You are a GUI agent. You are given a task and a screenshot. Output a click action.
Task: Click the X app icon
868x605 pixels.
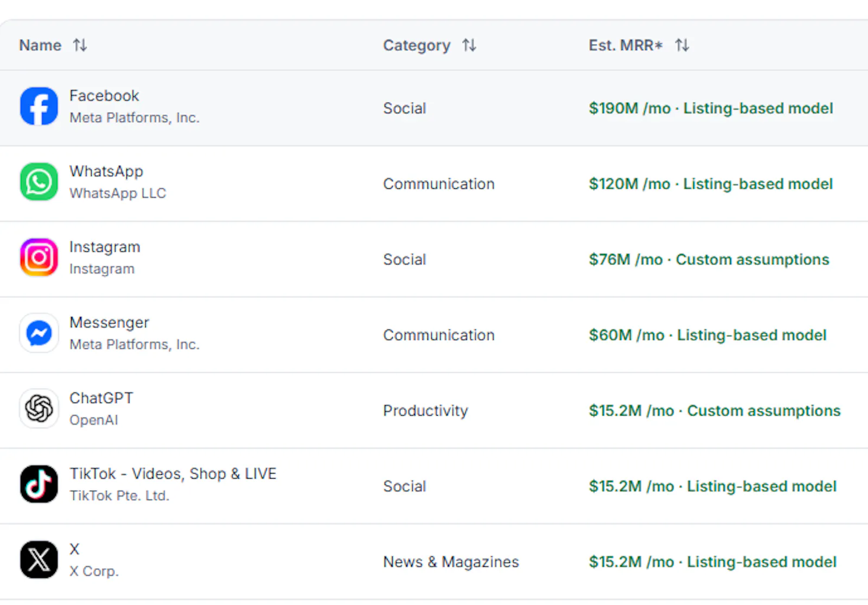coord(39,560)
